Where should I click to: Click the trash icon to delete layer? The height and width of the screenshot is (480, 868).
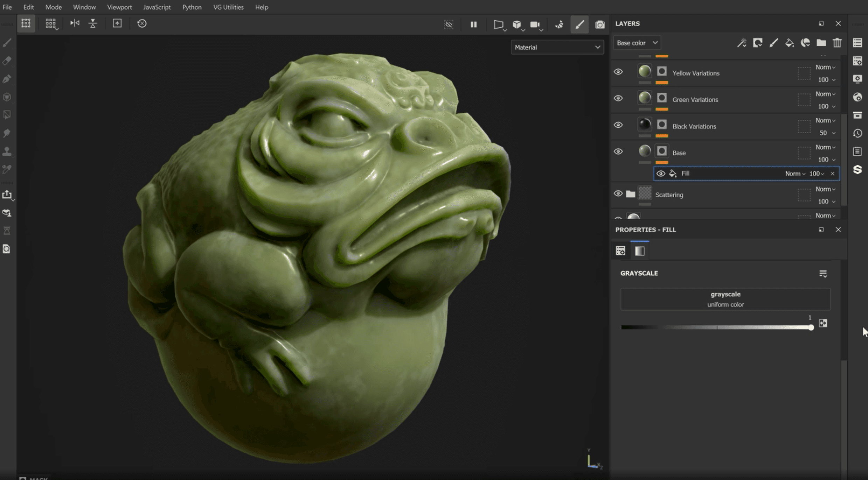pos(837,43)
